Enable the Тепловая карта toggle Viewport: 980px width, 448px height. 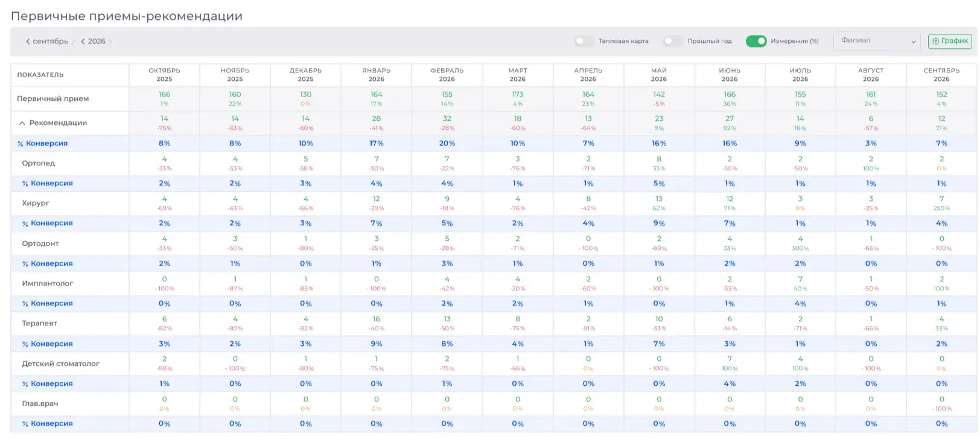click(x=584, y=41)
